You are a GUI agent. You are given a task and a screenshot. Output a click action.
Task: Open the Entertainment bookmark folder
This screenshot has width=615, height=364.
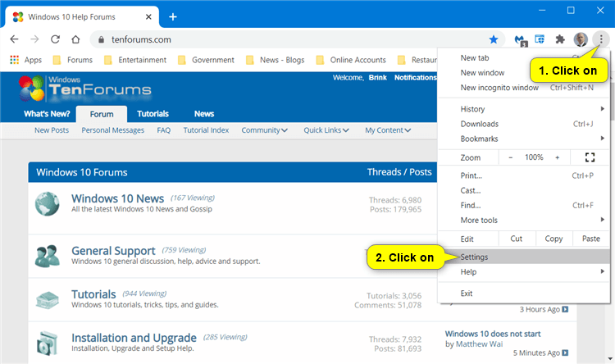tap(135, 60)
